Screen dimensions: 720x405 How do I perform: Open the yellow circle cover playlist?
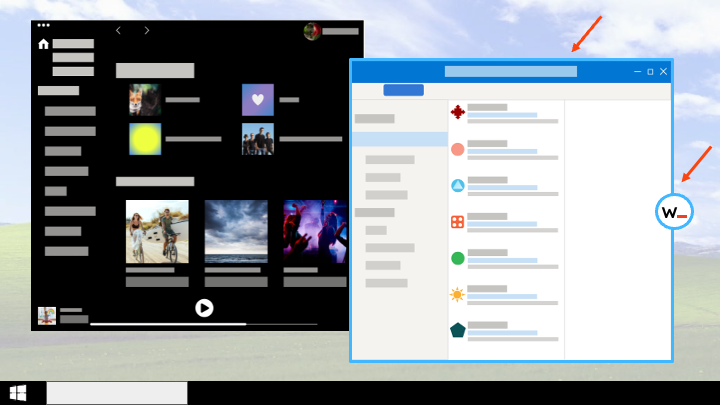point(145,139)
